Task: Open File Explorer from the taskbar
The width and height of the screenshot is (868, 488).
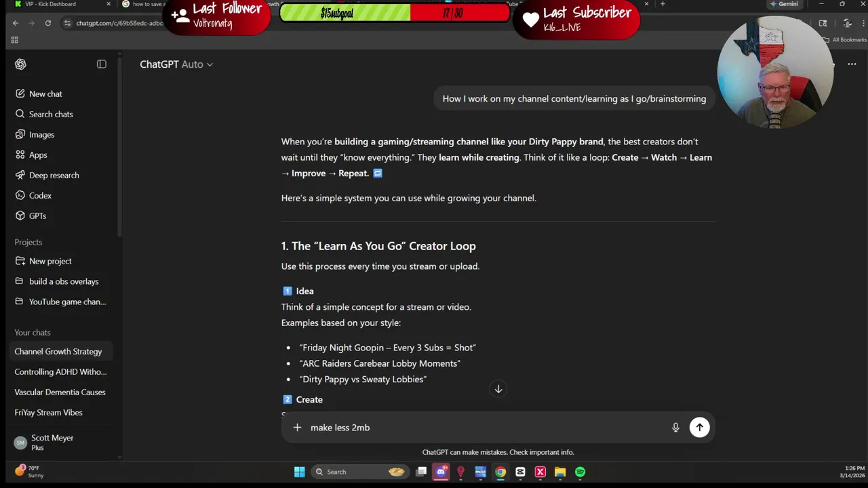Action: coord(560,472)
